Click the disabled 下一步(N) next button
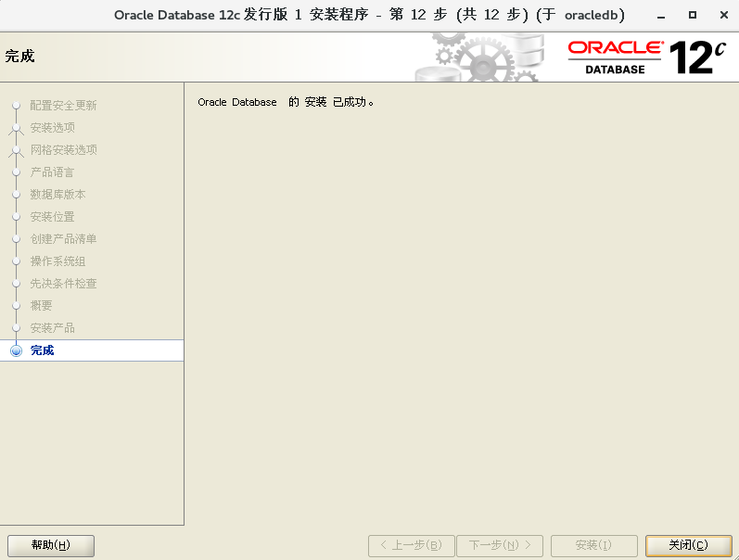Image resolution: width=739 pixels, height=560 pixels. 500,545
